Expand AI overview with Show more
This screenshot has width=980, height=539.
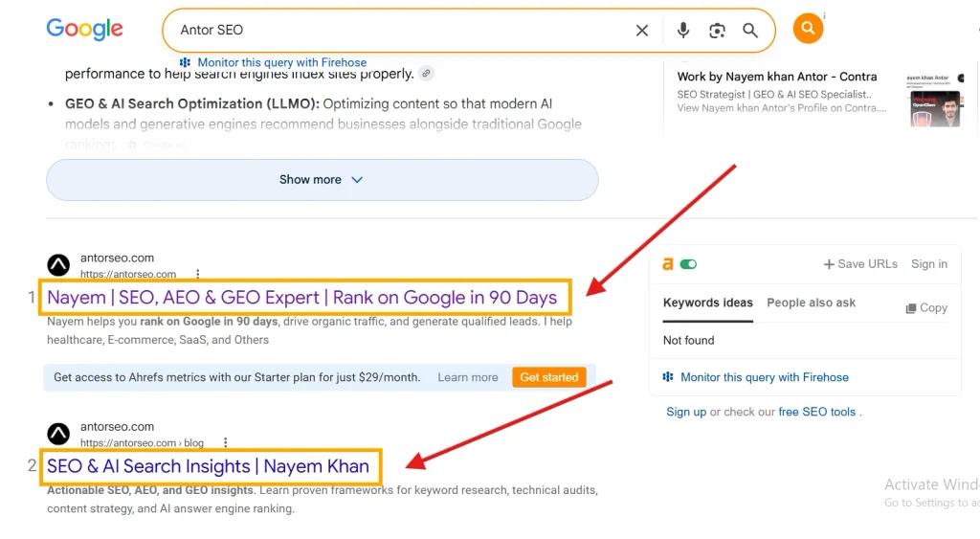[322, 179]
